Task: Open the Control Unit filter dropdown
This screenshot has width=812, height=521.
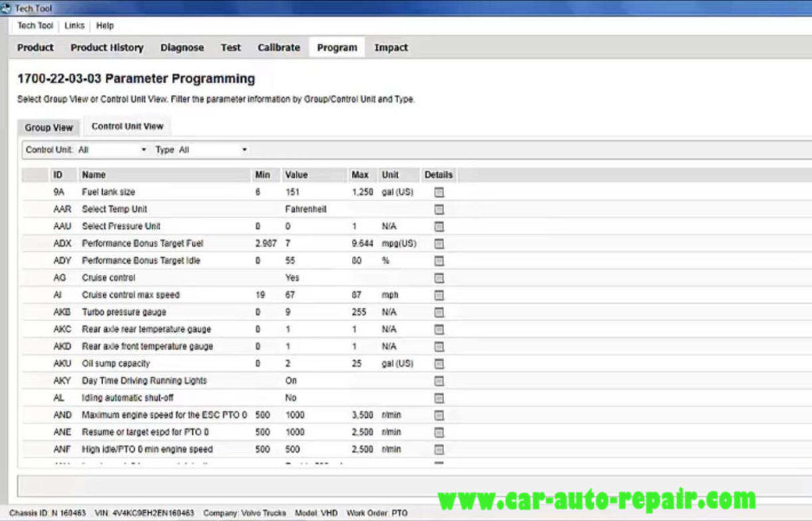Action: pyautogui.click(x=143, y=149)
